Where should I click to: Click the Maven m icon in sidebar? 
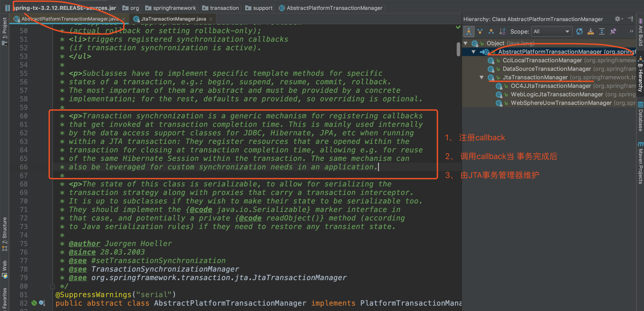coord(640,144)
